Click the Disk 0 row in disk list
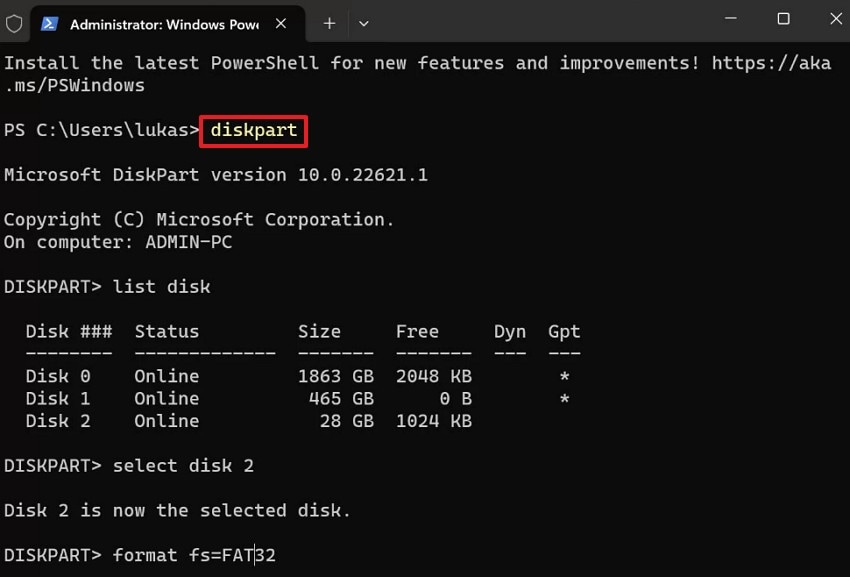 tap(58, 376)
